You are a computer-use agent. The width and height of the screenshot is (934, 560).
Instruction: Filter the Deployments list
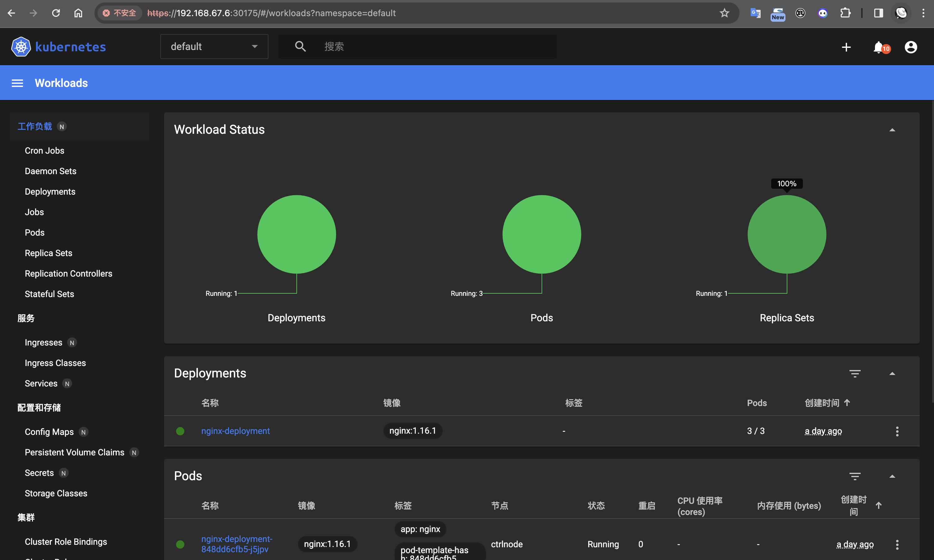[x=855, y=373]
